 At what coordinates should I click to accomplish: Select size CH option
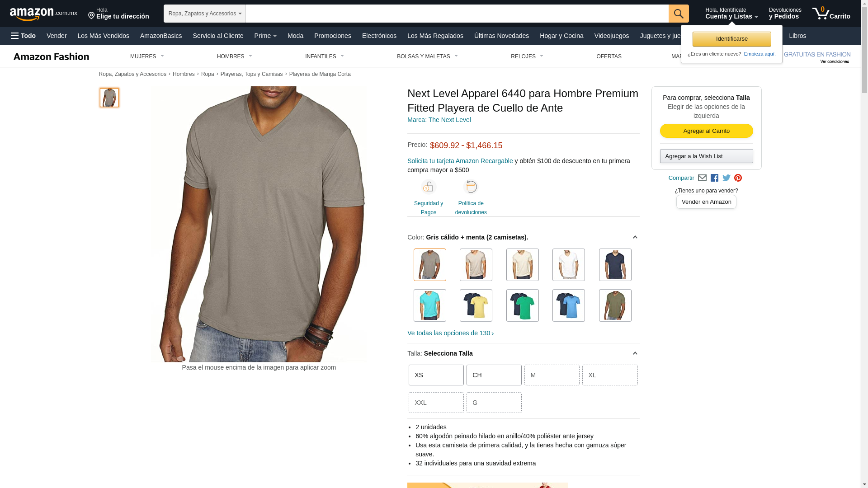pos(494,375)
